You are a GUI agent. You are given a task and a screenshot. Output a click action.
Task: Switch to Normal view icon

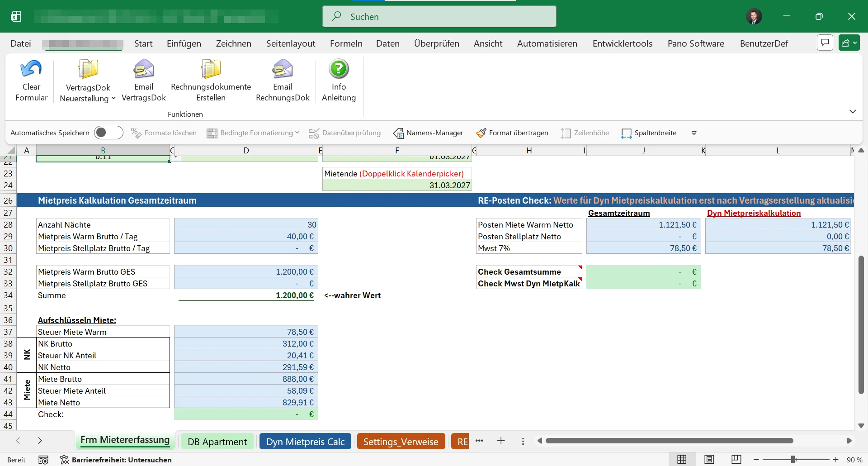pos(682,460)
